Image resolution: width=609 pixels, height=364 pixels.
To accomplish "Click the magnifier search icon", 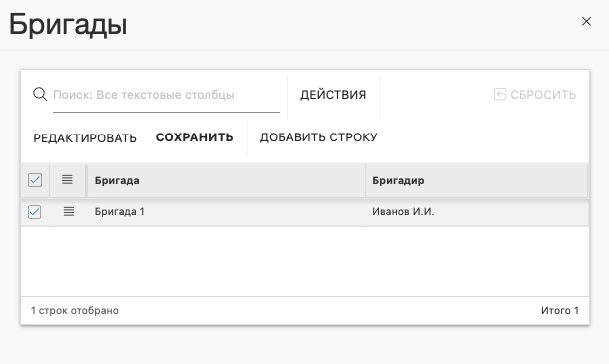I will coord(40,94).
